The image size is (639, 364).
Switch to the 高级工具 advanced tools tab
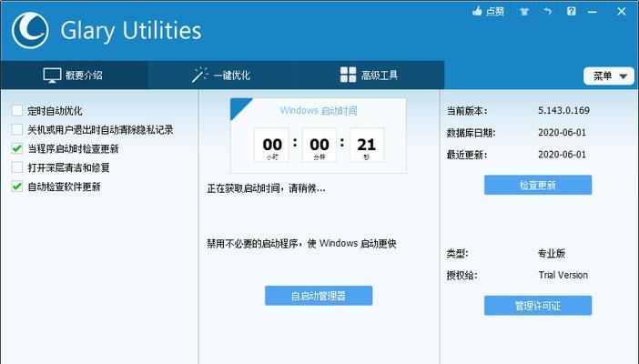370,75
